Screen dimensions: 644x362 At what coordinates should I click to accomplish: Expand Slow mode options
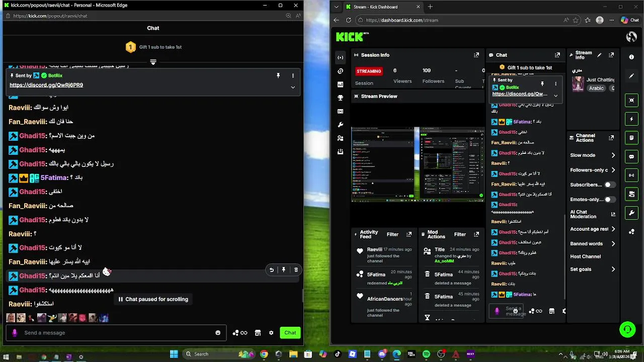point(613,155)
